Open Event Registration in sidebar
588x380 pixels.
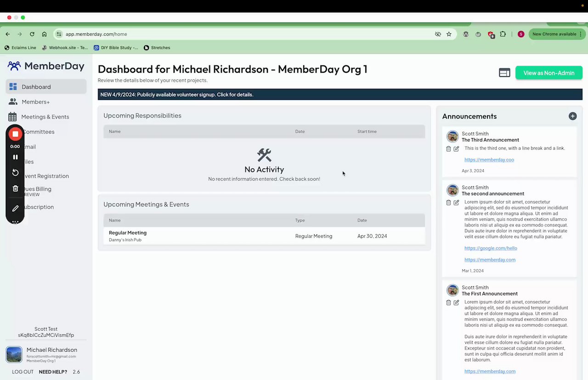tap(46, 176)
